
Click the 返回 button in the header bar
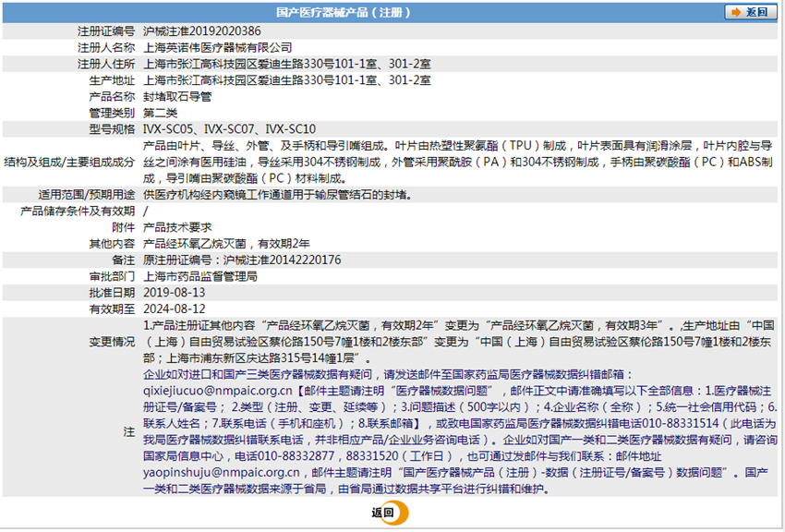point(750,12)
